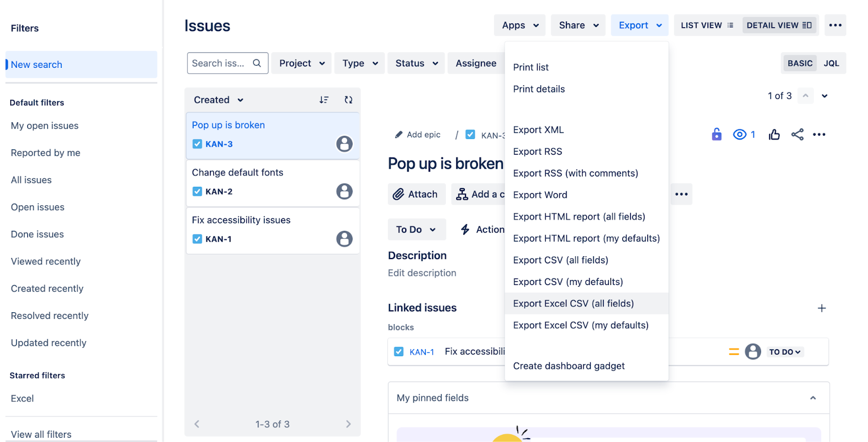
Task: Open New search filter
Action: click(x=81, y=65)
